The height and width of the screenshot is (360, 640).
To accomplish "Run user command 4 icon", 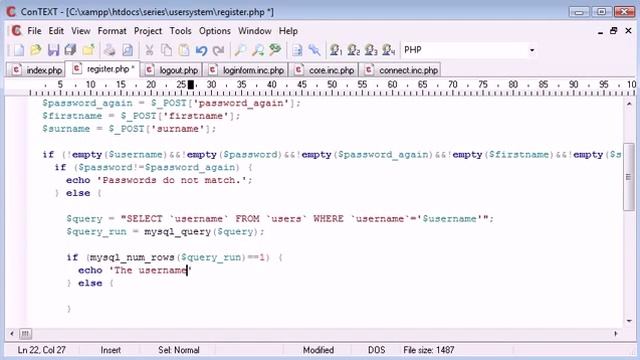I will [389, 50].
